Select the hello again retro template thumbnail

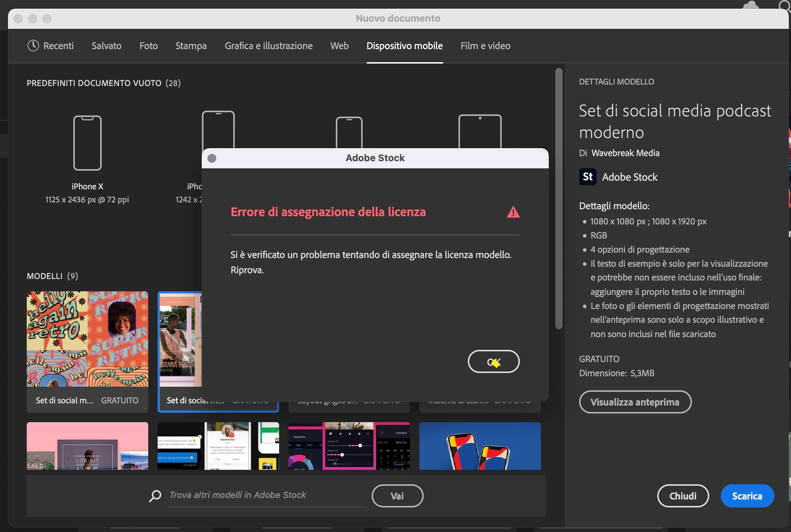(87, 339)
